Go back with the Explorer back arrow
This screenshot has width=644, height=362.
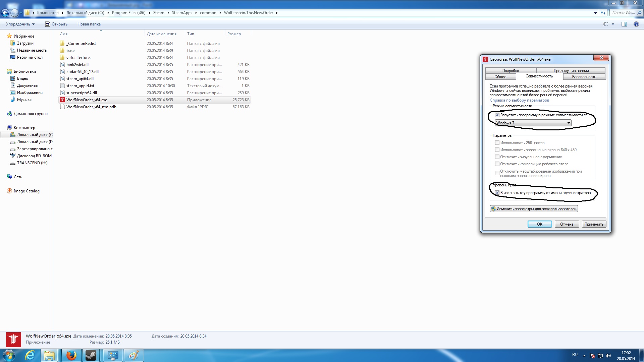(x=5, y=13)
